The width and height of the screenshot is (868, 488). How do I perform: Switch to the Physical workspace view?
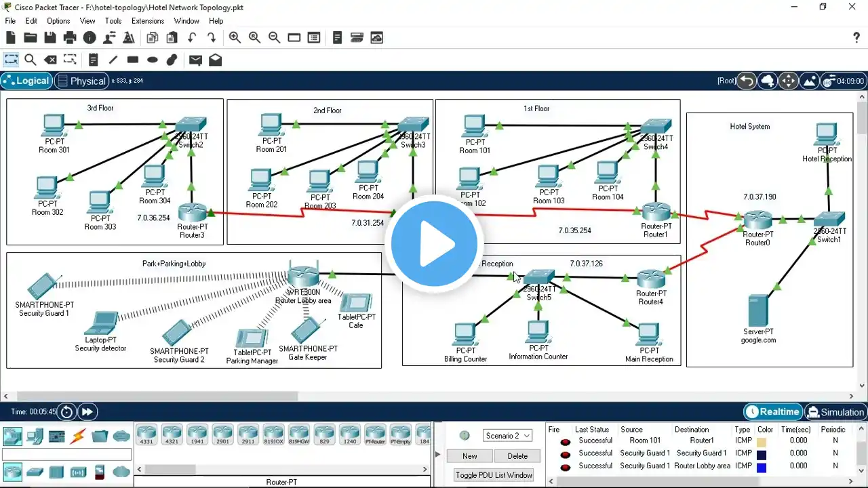81,81
